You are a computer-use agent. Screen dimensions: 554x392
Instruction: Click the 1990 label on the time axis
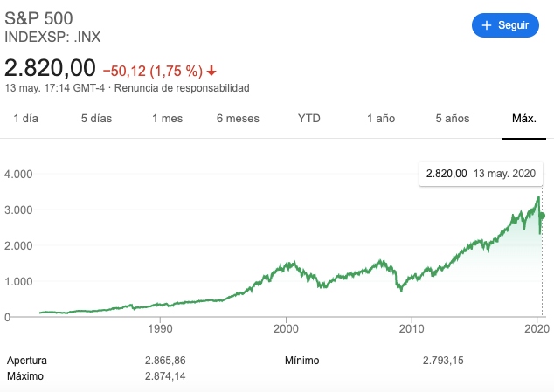click(x=160, y=329)
